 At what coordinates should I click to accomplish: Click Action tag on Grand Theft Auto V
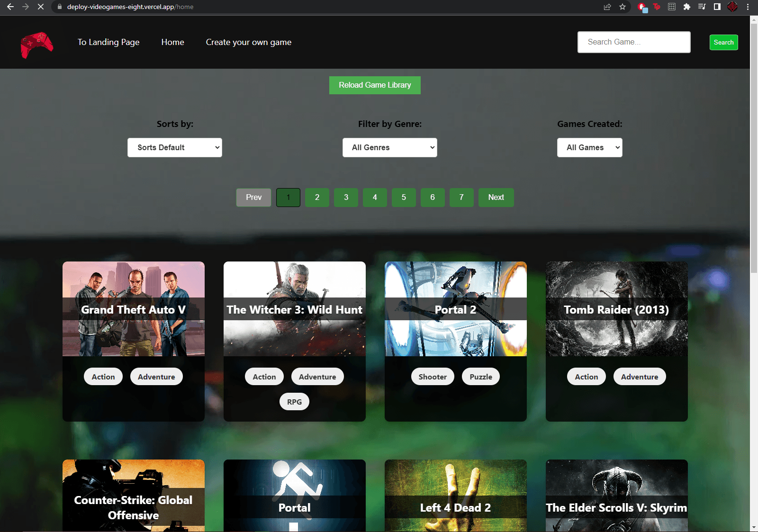103,377
